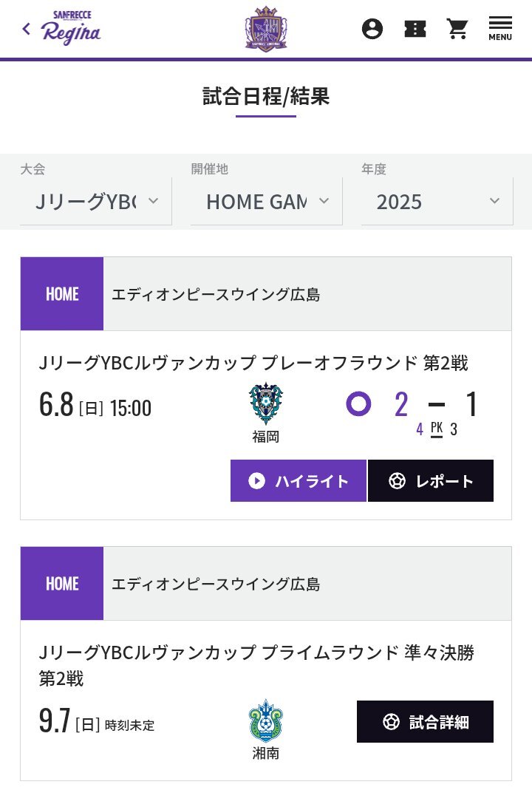Click the first HOME label badge
The image size is (532, 804).
62,294
